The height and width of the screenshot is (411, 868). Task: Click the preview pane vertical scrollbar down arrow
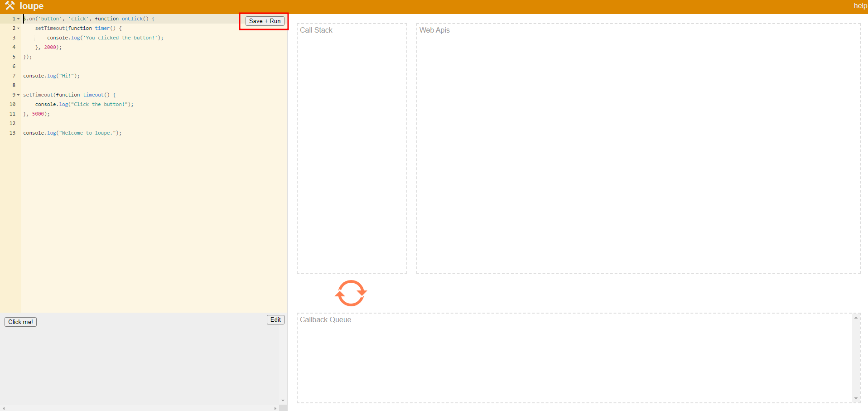pos(283,401)
